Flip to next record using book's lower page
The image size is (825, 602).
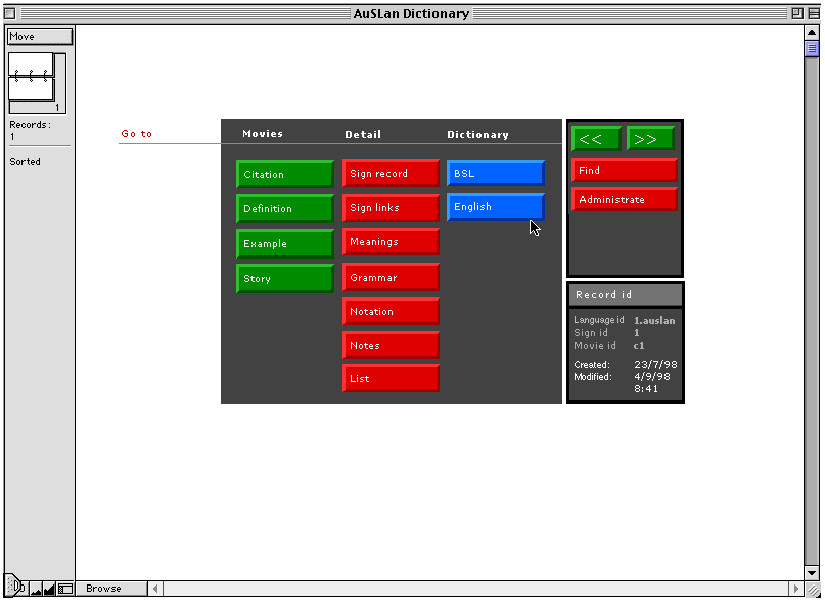pyautogui.click(x=31, y=89)
